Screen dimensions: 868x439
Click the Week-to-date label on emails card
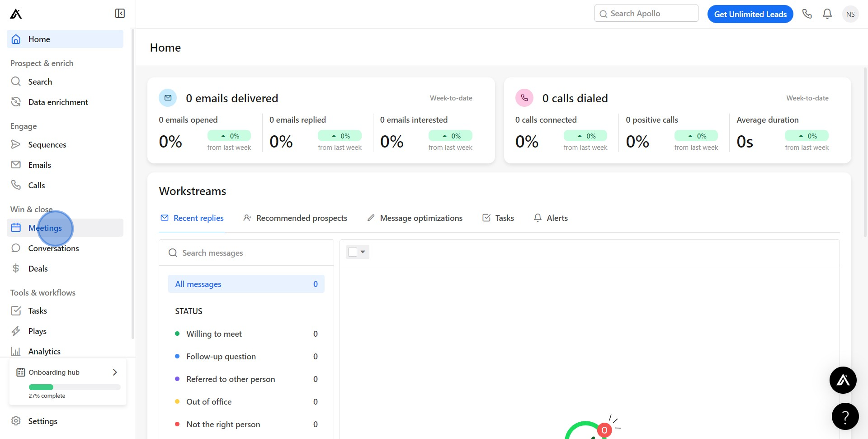pos(451,98)
